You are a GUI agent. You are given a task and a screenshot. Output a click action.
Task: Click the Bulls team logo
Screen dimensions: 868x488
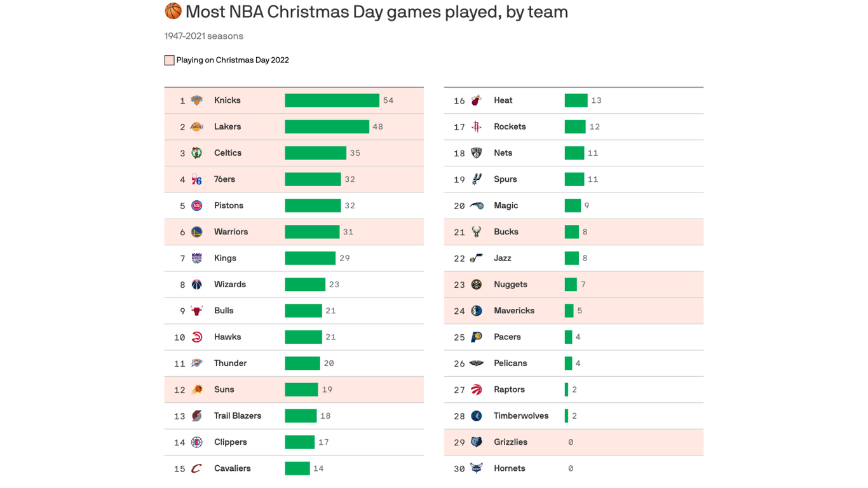197,311
